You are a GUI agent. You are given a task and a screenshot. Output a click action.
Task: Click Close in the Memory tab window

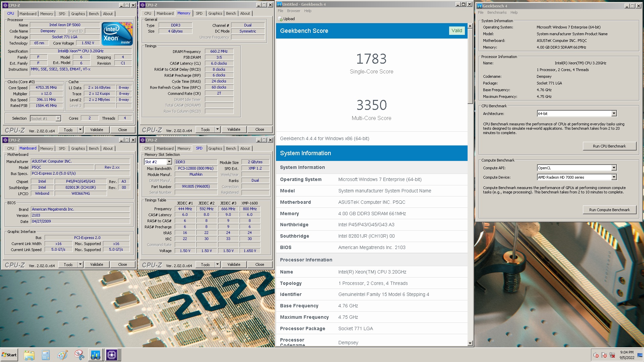point(260,129)
